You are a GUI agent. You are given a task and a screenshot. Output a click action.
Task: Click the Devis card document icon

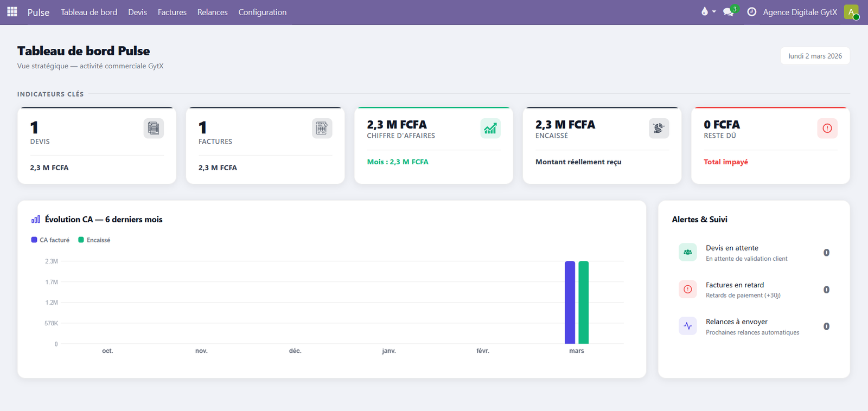point(154,129)
